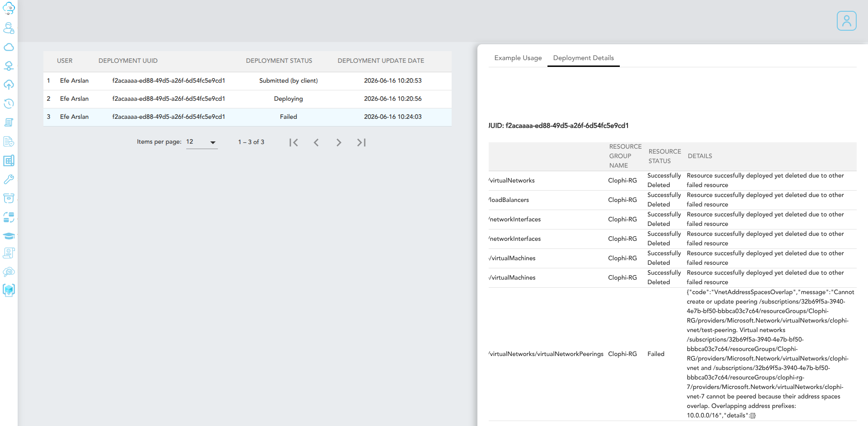The image size is (868, 426).
Task: Click the Failed resource status cell
Action: tap(656, 354)
